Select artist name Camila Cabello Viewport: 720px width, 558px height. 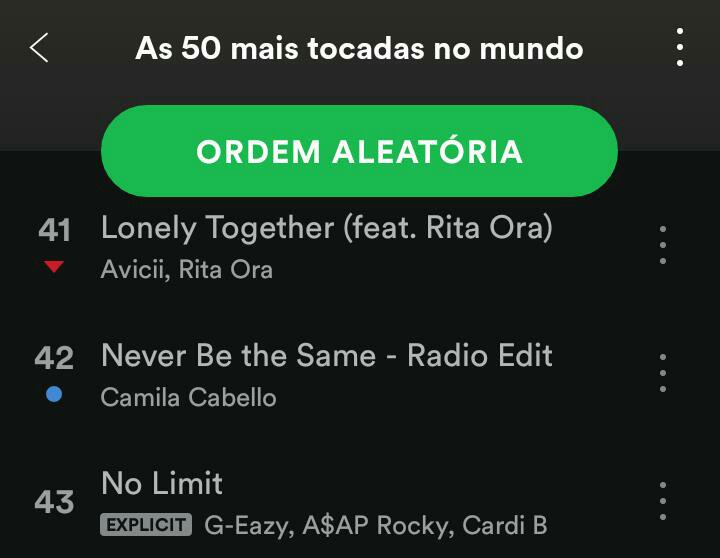(x=188, y=397)
